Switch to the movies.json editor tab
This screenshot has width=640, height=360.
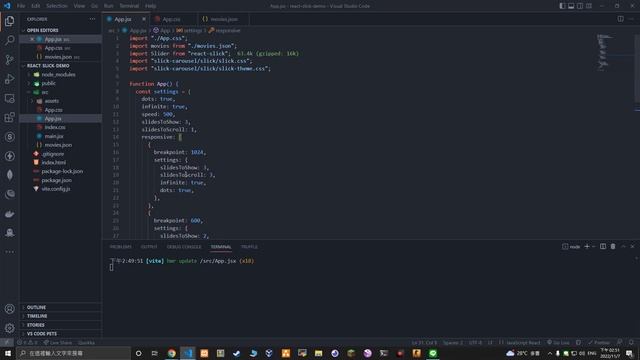pos(223,19)
